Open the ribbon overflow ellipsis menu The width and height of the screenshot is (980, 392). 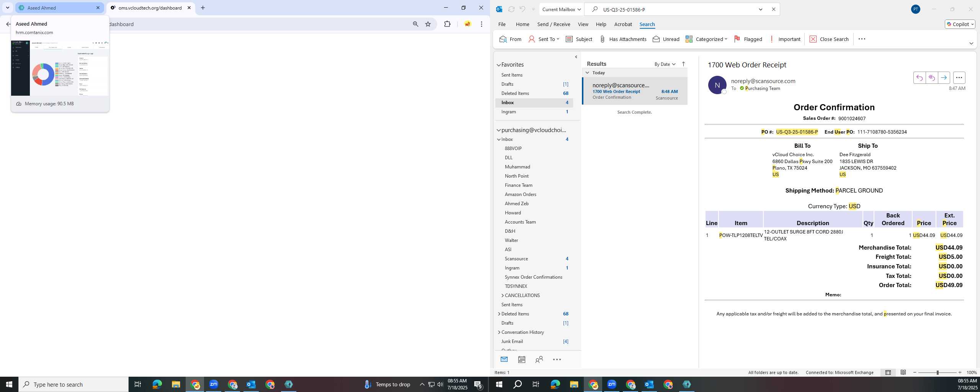point(862,39)
